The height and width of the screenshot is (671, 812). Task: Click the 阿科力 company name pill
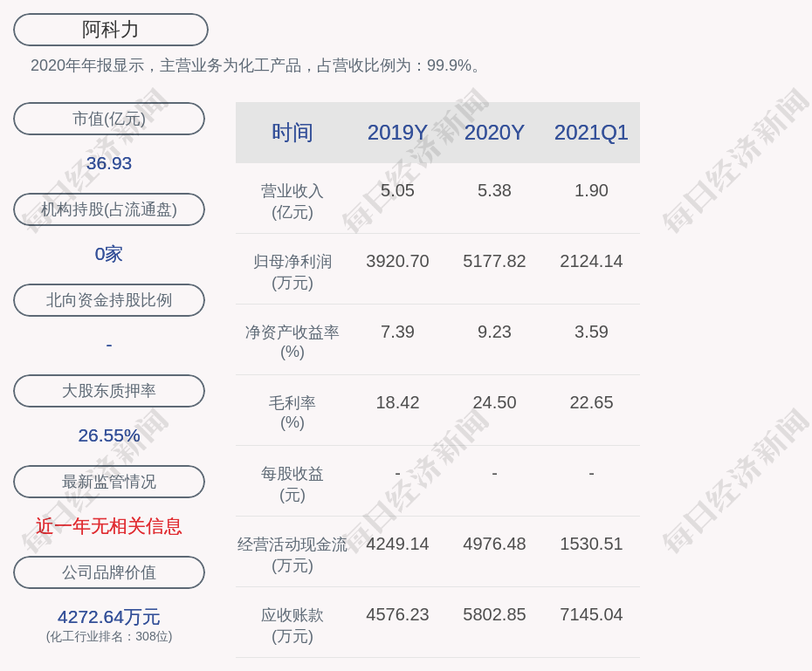[111, 30]
